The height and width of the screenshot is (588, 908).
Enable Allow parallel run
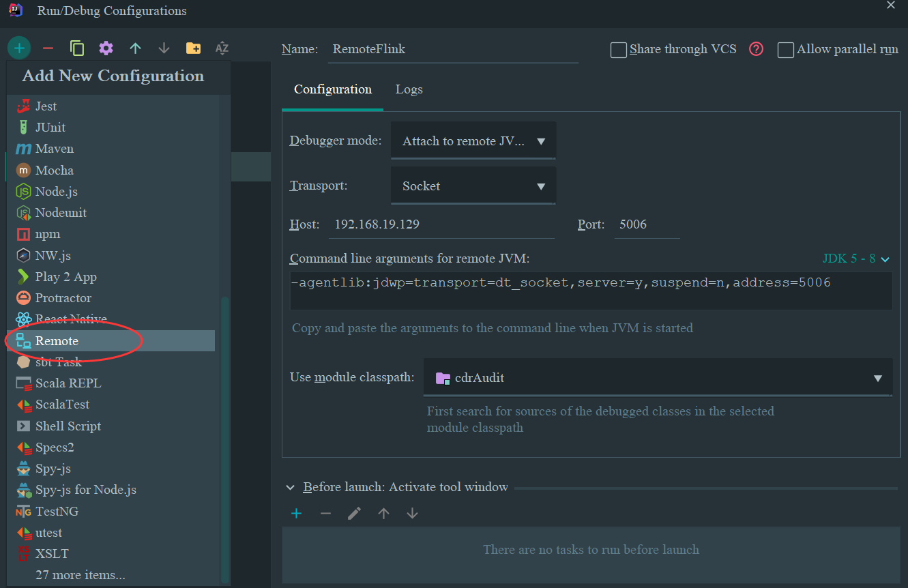pos(785,48)
